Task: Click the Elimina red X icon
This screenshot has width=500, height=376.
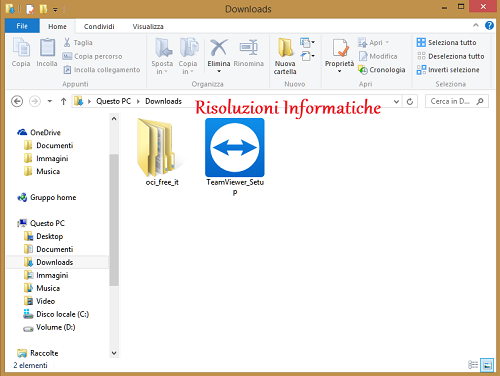Action: point(219,48)
